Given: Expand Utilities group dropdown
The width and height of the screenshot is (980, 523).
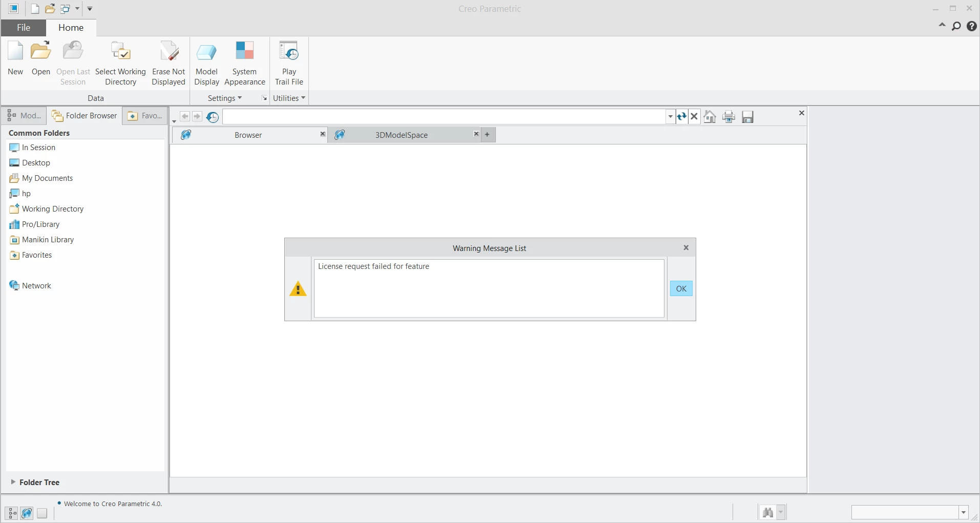Looking at the screenshot, I should [289, 98].
